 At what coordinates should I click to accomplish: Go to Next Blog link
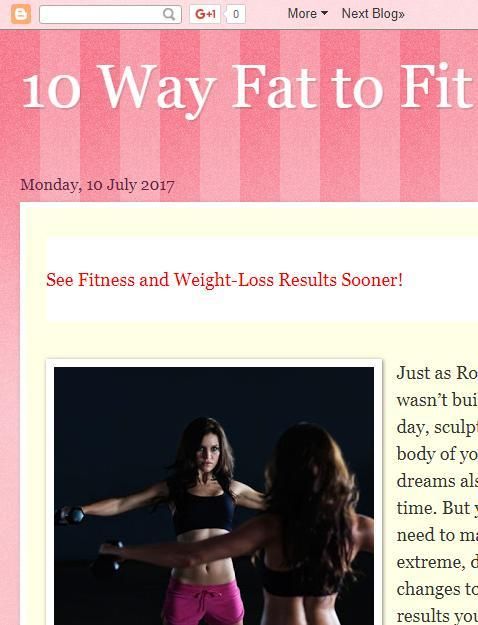pos(373,14)
